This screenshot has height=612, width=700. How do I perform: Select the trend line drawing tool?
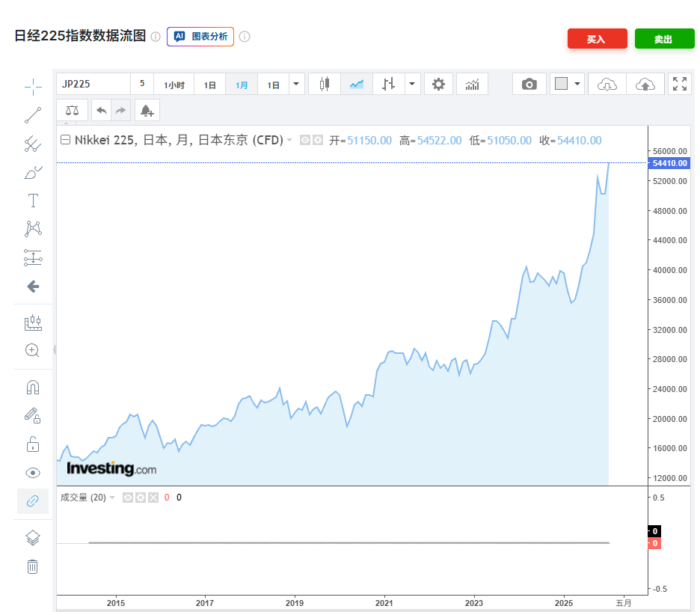point(33,115)
